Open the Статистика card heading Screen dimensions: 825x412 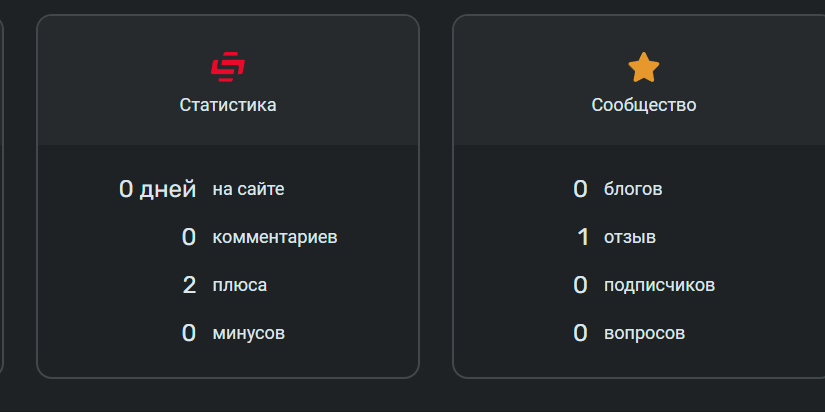coord(228,105)
